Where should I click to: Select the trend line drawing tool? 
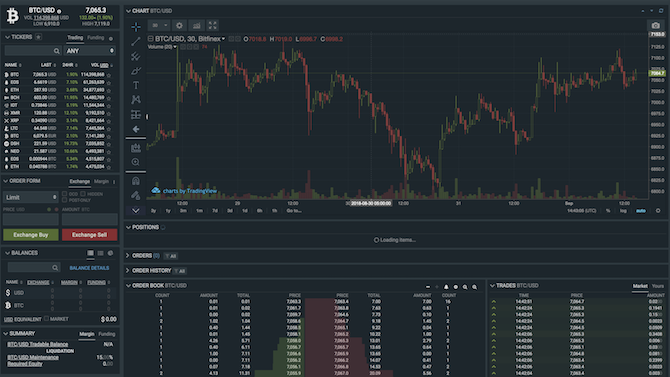tap(136, 41)
